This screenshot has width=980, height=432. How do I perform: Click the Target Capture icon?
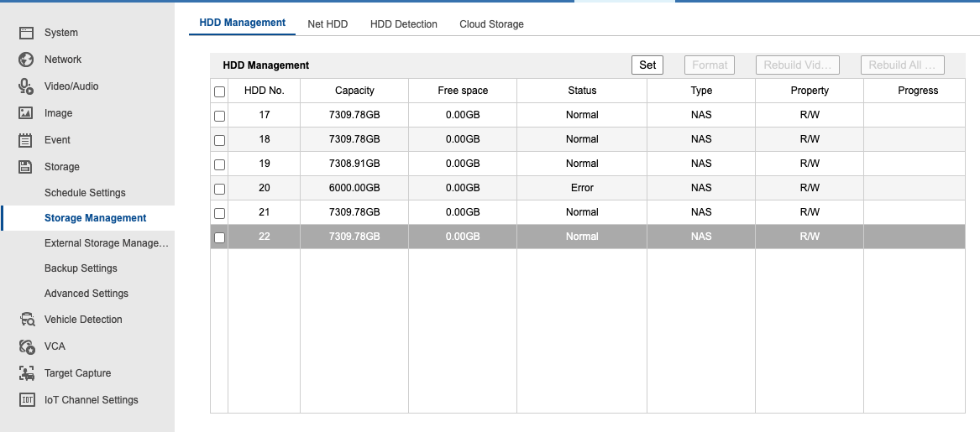click(x=26, y=373)
